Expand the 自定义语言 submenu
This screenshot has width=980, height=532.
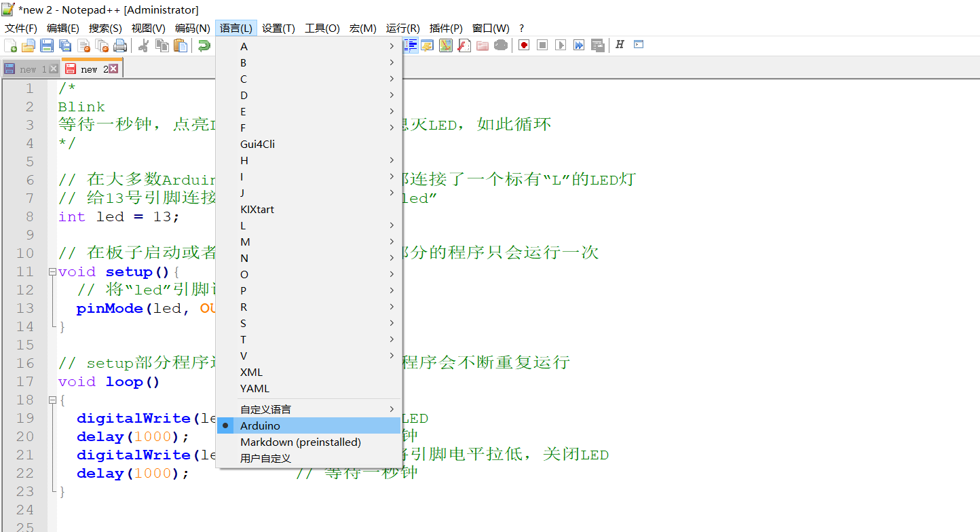(x=309, y=409)
